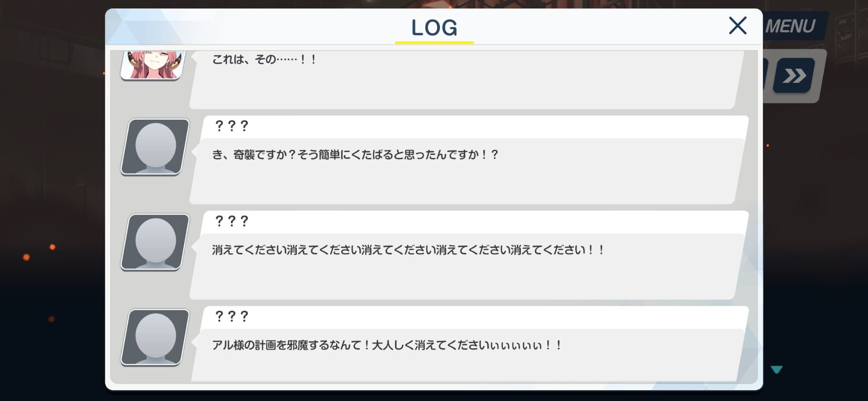Click the third ??? silhouette avatar
Screen dimensions: 868x401
coord(155,337)
